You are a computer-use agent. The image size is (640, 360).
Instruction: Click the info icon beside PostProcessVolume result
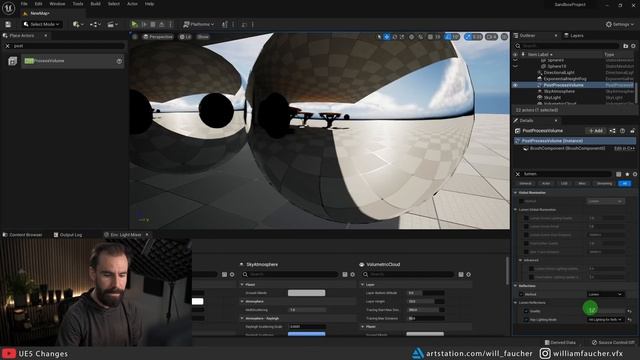(119, 61)
